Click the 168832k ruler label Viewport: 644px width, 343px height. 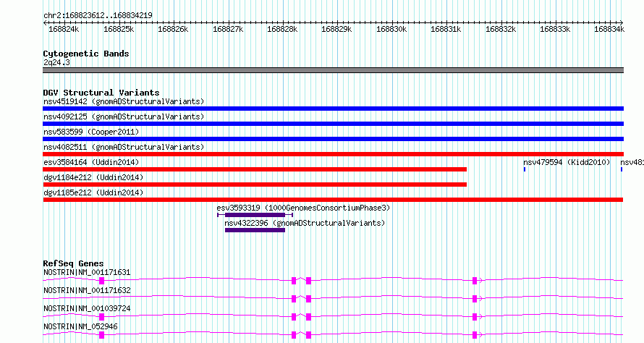point(501,29)
